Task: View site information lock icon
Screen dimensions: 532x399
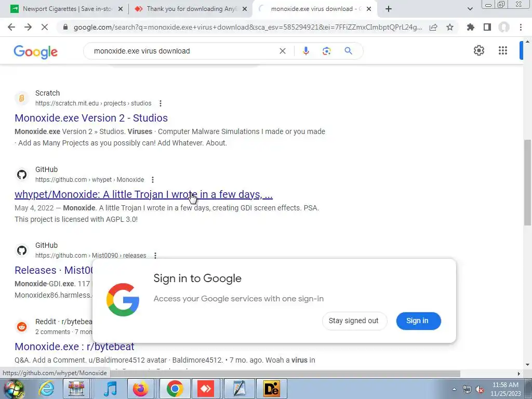Action: [x=65, y=27]
